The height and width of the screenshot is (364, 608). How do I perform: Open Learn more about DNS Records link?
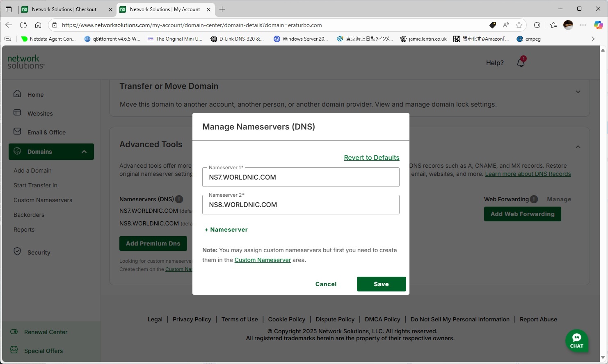[528, 174]
